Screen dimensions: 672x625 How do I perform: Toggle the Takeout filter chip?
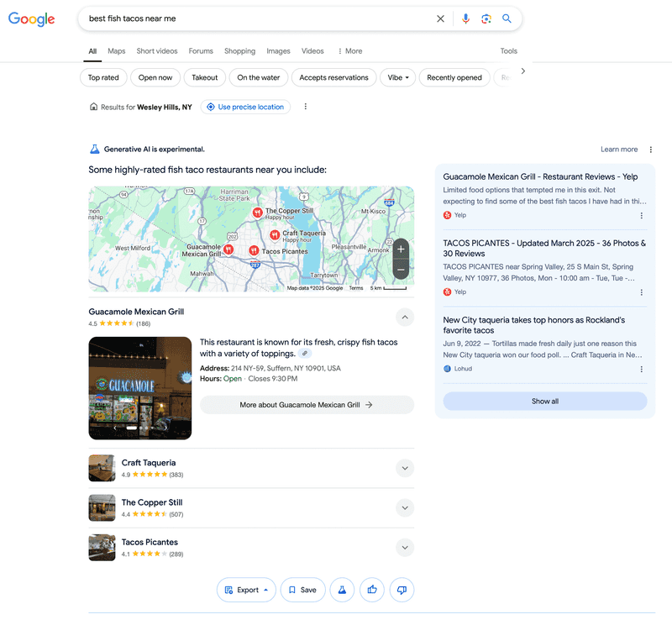tap(204, 77)
